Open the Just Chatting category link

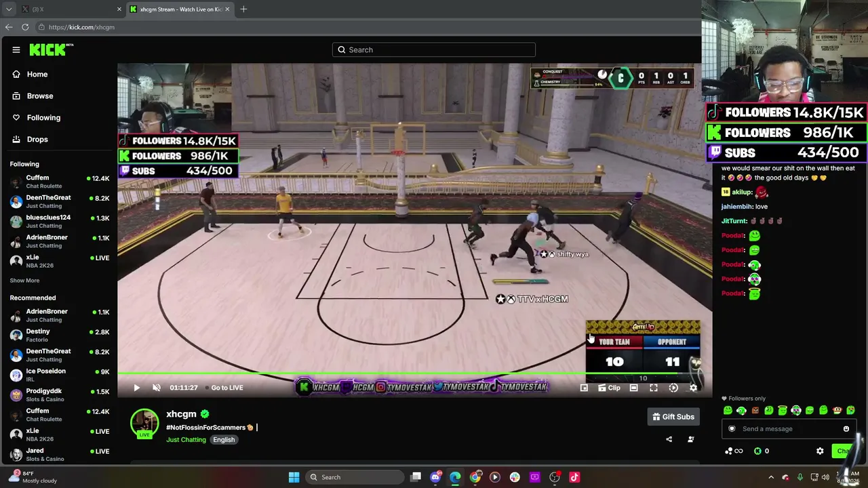click(x=186, y=440)
